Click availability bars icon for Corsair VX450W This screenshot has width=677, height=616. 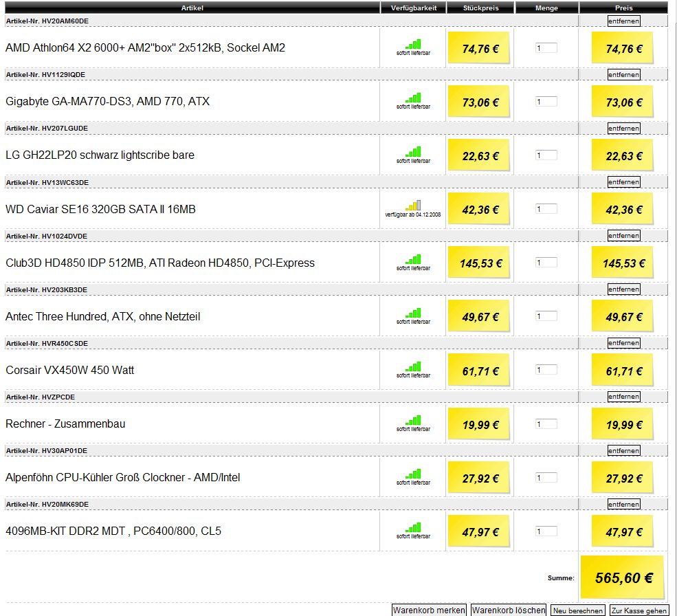pyautogui.click(x=413, y=366)
